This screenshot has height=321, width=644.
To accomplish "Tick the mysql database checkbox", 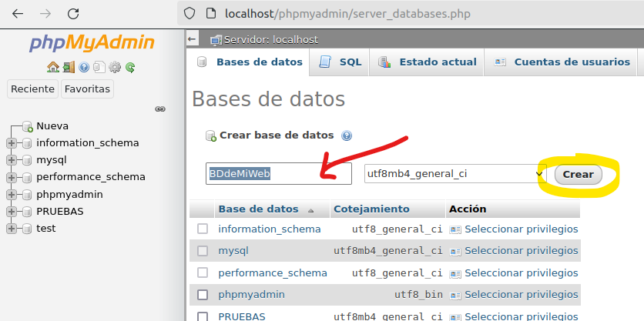I will click(203, 250).
